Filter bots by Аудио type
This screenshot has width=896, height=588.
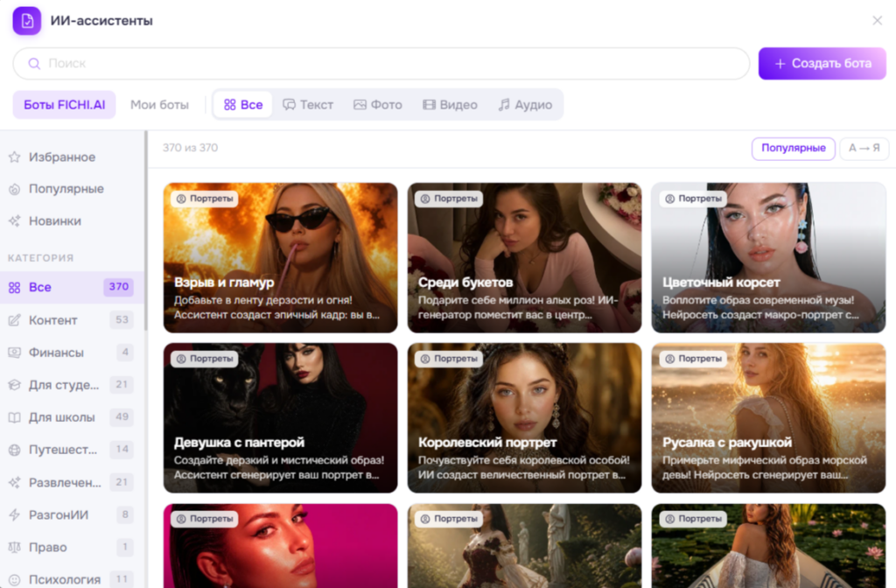pos(525,105)
